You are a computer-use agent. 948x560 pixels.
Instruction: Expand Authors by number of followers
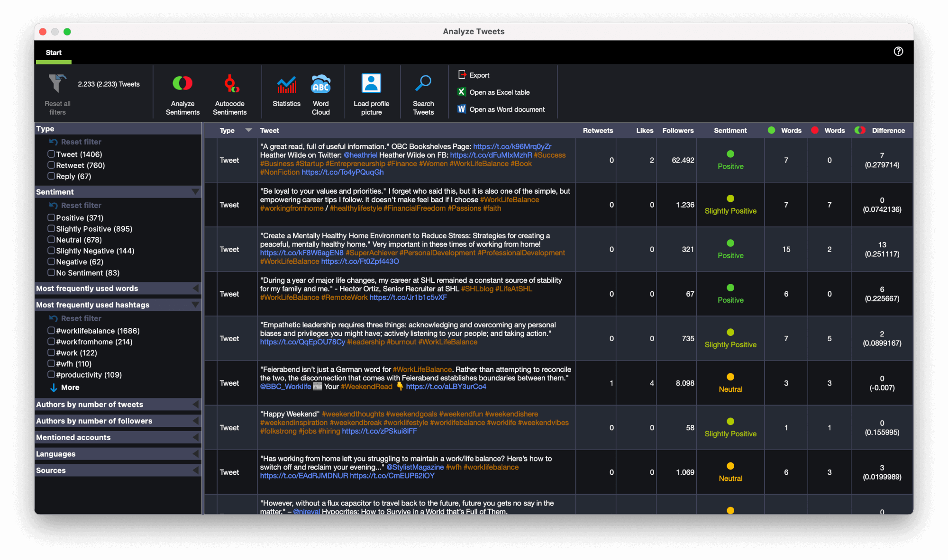(195, 421)
